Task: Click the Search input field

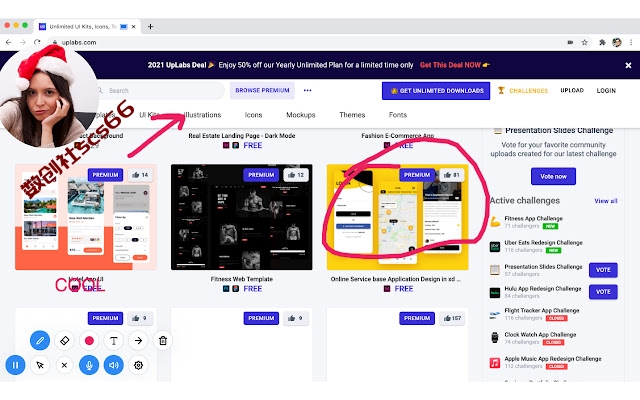Action: 161,91
